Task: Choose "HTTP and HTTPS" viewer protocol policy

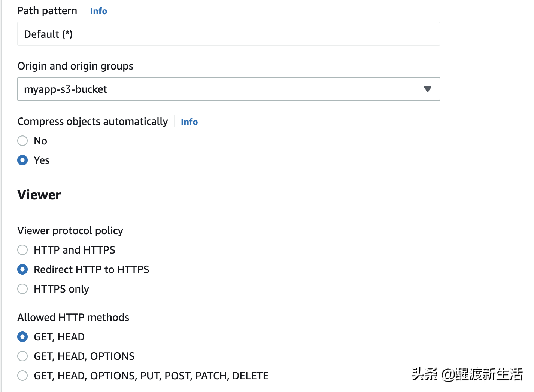Action: click(x=22, y=250)
